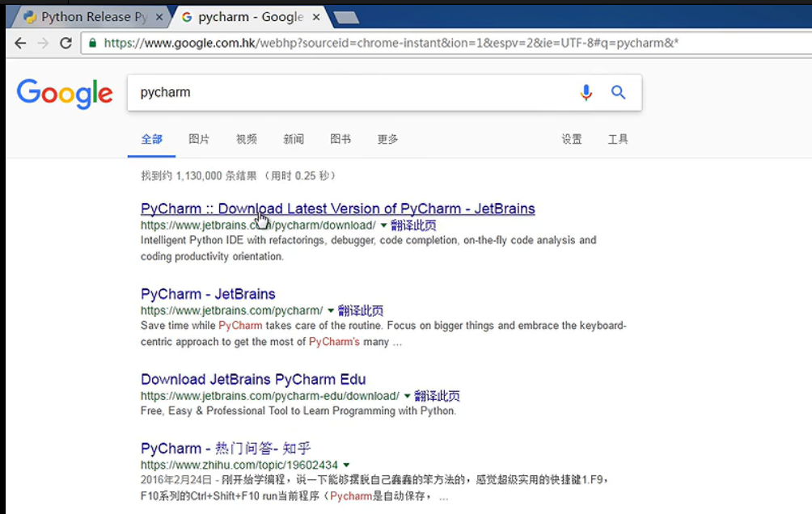812x514 pixels.
Task: Click the https://www.jetbrains.com/pycharm/download/ URL text
Action: [258, 225]
